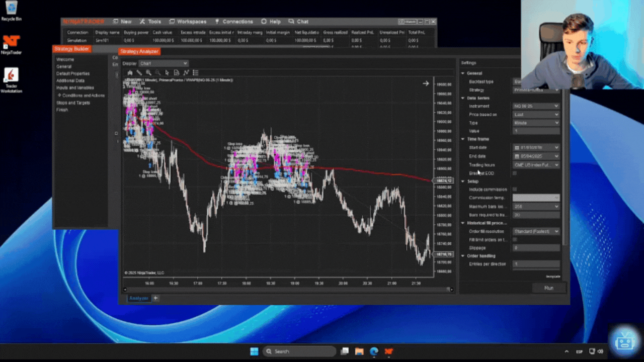Select Stops and Targets in Strategy Builder

tap(73, 103)
